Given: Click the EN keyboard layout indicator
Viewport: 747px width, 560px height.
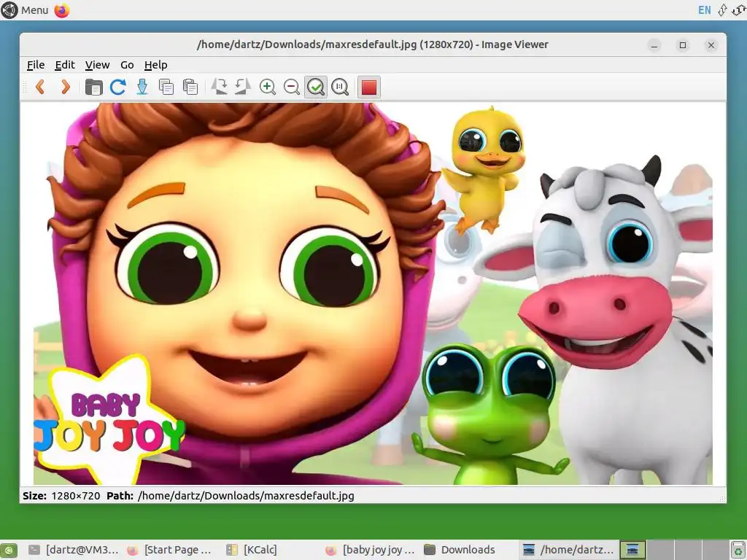Looking at the screenshot, I should click(704, 10).
